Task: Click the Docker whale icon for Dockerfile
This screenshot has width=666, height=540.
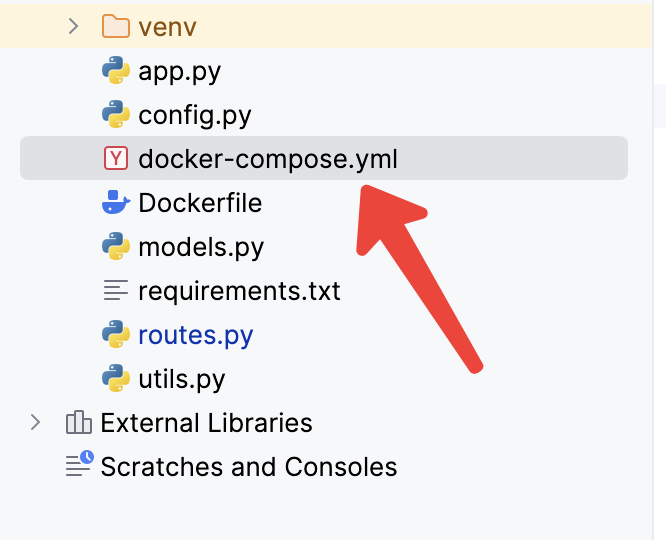Action: pyautogui.click(x=116, y=202)
